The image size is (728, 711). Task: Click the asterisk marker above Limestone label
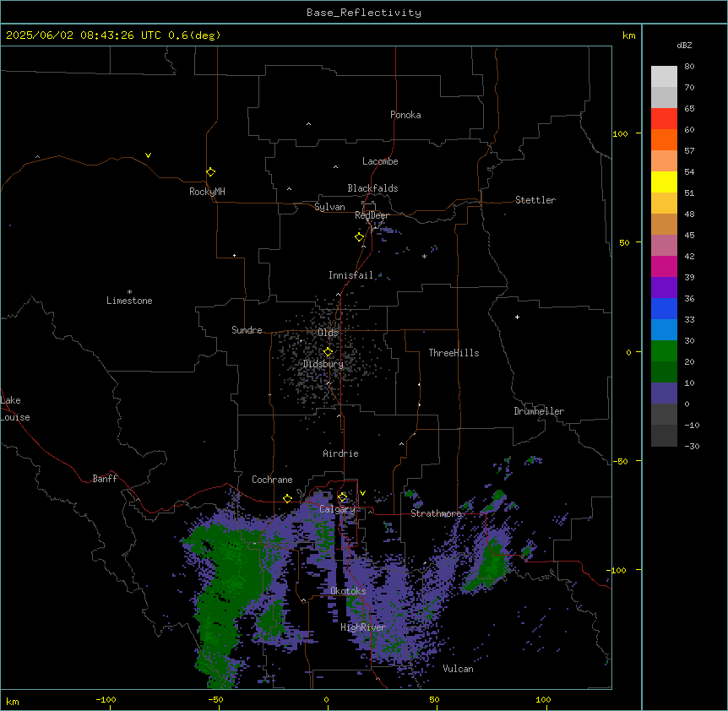click(x=129, y=292)
